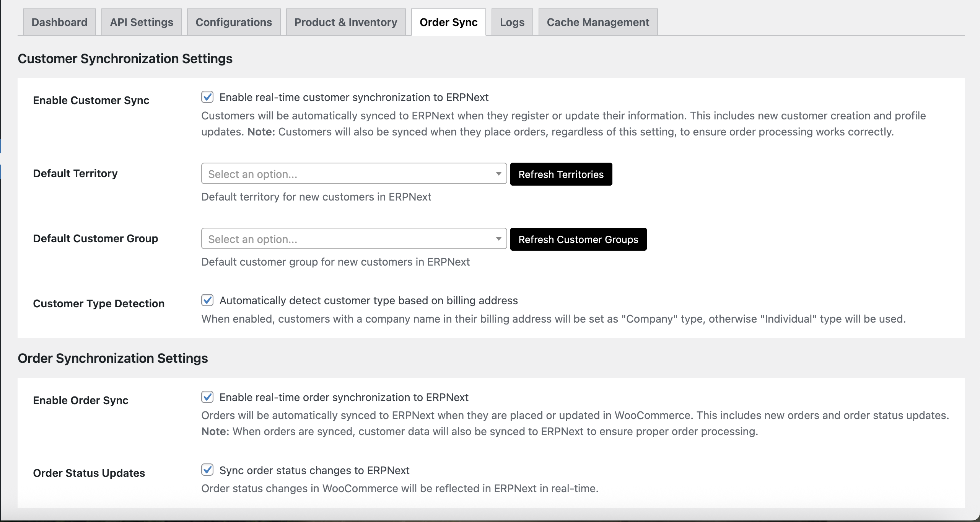
Task: Disable real-time customer synchronization to ERPNext
Action: [x=207, y=97]
